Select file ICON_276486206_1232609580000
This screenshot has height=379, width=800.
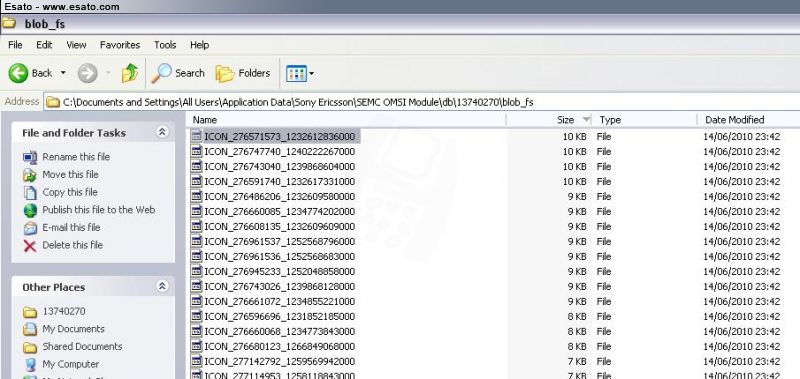tap(279, 196)
